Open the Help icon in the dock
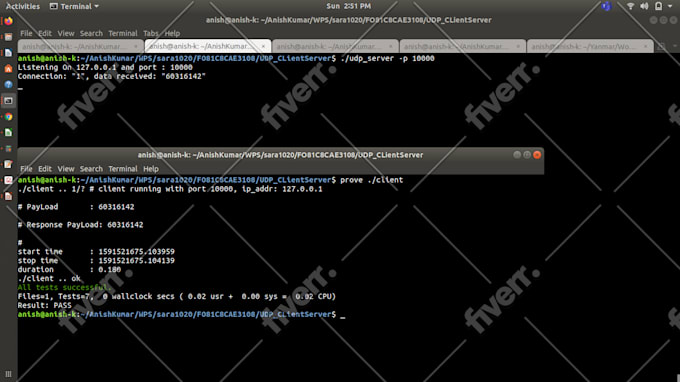680x382 pixels. [x=8, y=85]
